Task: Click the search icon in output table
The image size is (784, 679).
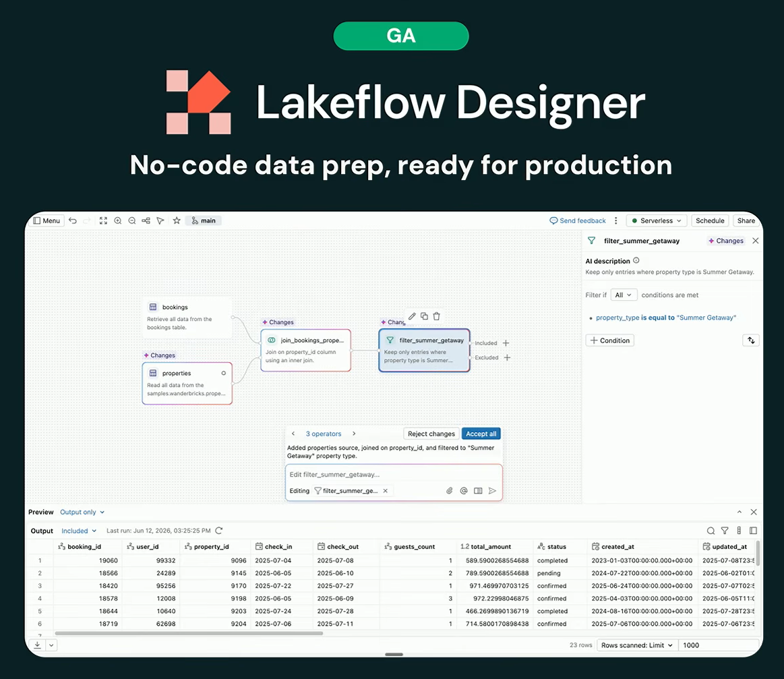Action: click(x=711, y=531)
